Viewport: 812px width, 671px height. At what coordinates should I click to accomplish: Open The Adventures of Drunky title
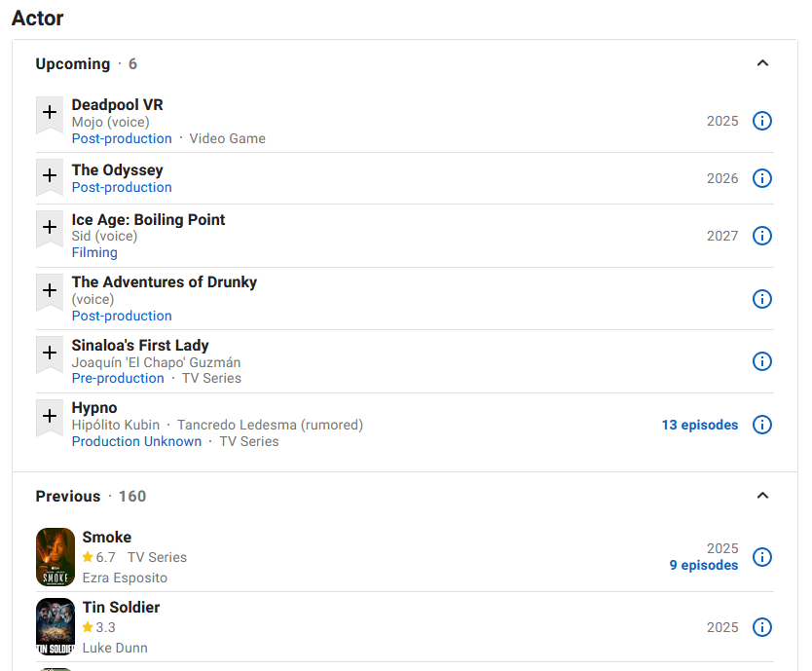click(165, 281)
